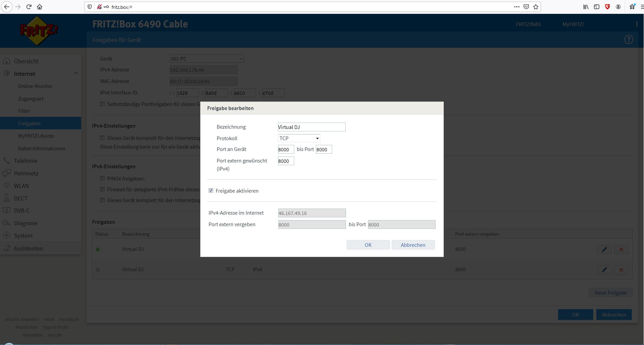Collapse the Internet menu section
Viewport: 644px width, 345px height.
pyautogui.click(x=76, y=73)
